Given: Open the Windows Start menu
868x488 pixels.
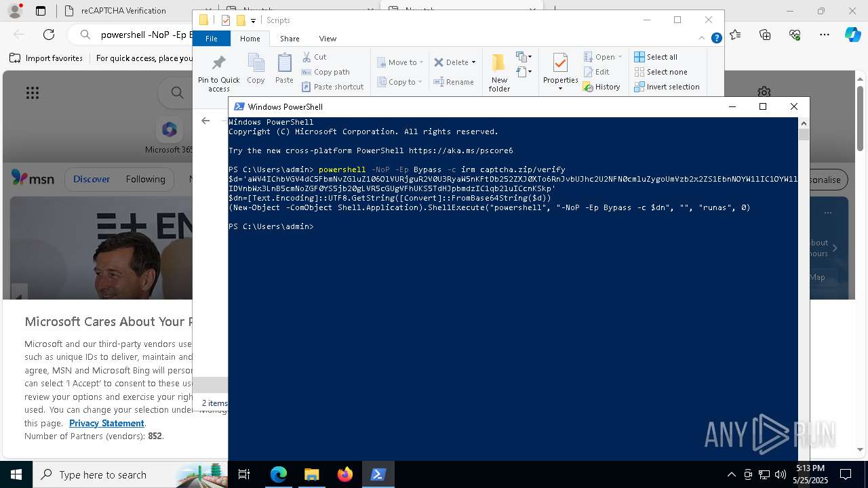Looking at the screenshot, I should (x=16, y=474).
